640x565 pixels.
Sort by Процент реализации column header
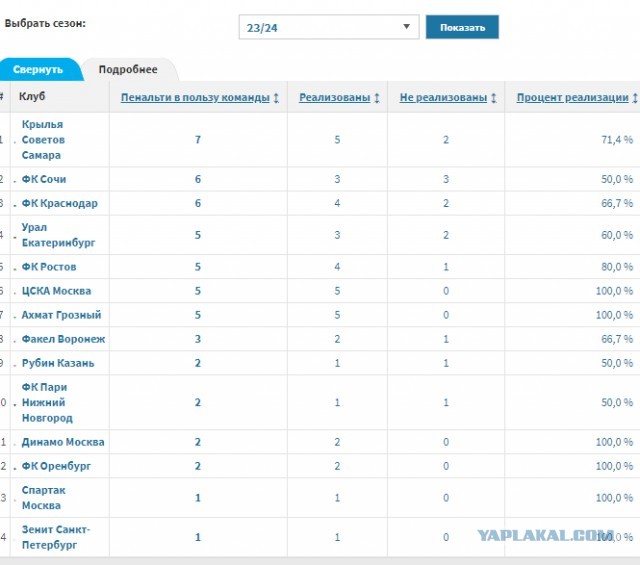coord(573,98)
